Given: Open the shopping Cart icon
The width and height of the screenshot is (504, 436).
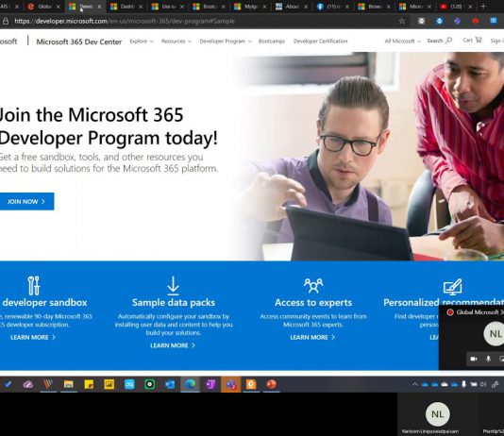Looking at the screenshot, I should [479, 40].
